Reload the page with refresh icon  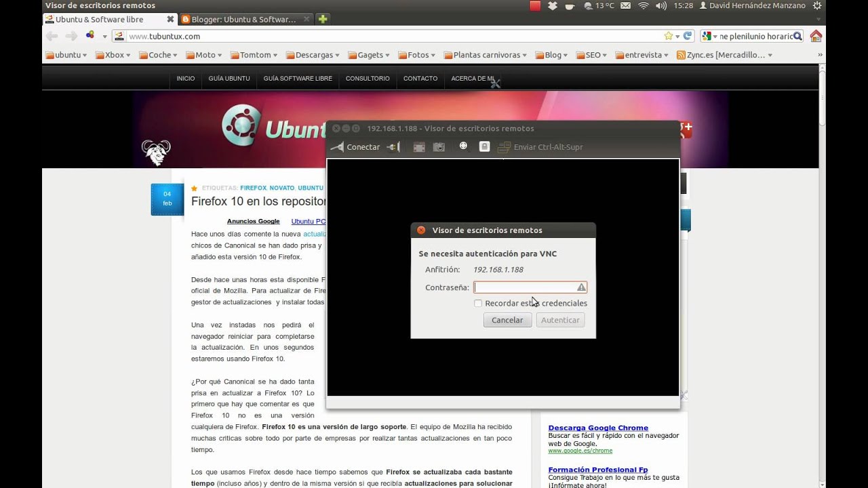687,36
